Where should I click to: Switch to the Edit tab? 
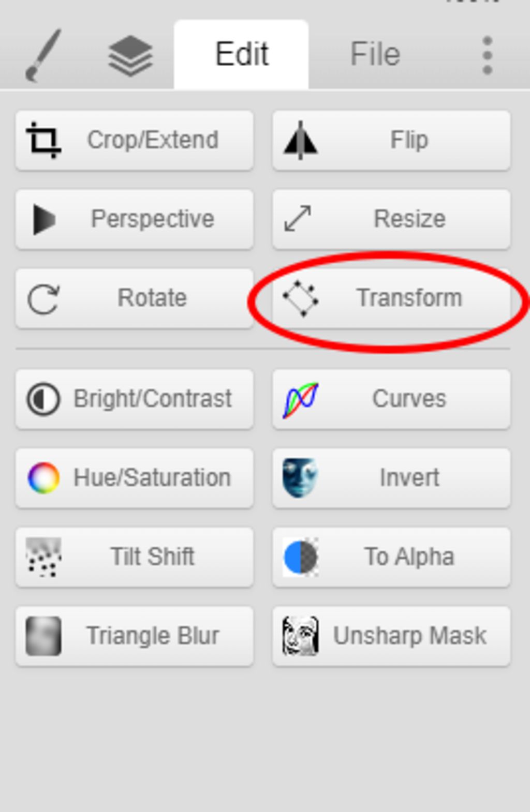pyautogui.click(x=241, y=55)
